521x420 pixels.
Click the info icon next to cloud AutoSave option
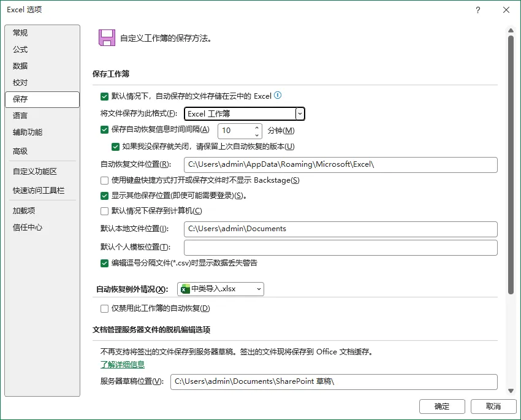pyautogui.click(x=278, y=96)
